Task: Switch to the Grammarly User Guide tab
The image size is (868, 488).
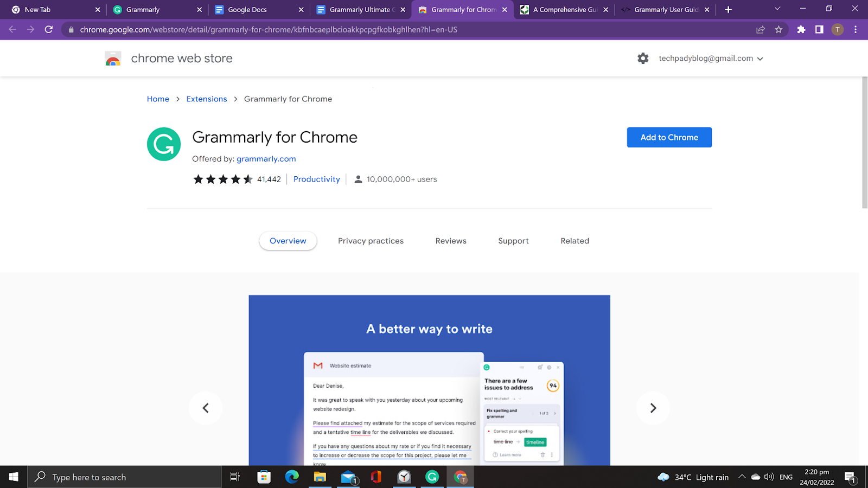Action: pos(666,10)
